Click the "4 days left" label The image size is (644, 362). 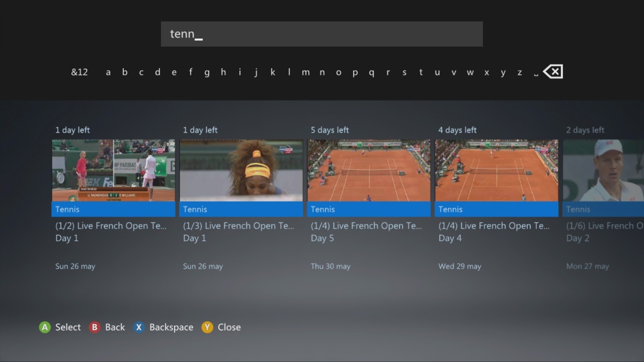click(457, 130)
